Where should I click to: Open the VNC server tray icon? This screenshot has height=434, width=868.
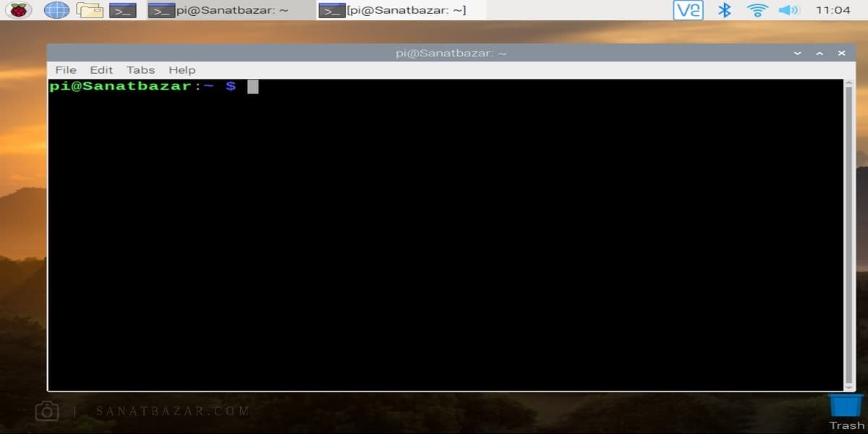tap(688, 10)
